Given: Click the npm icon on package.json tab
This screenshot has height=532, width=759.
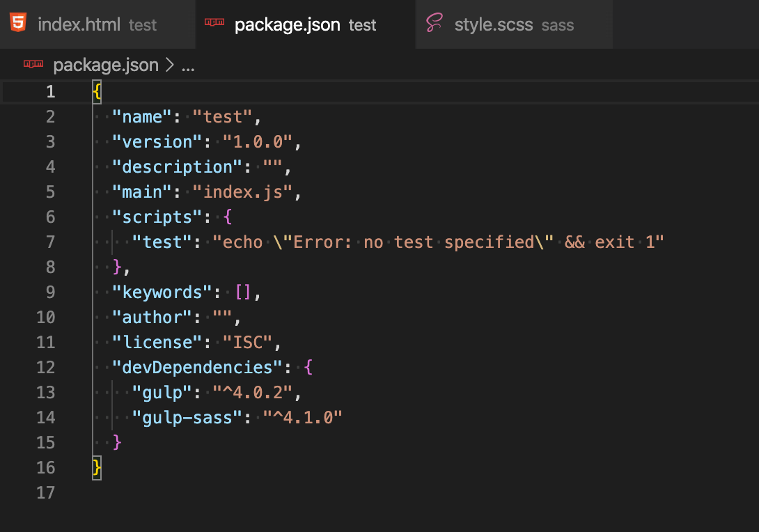Looking at the screenshot, I should 214,23.
